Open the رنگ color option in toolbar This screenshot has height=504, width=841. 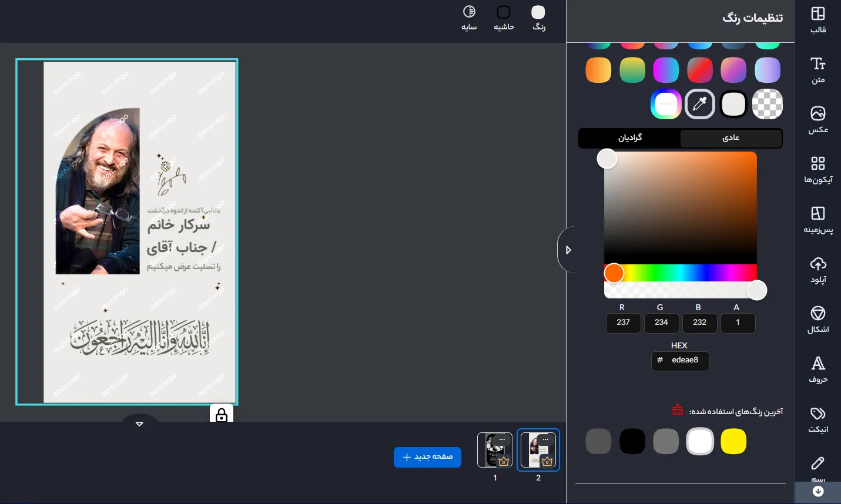click(538, 19)
